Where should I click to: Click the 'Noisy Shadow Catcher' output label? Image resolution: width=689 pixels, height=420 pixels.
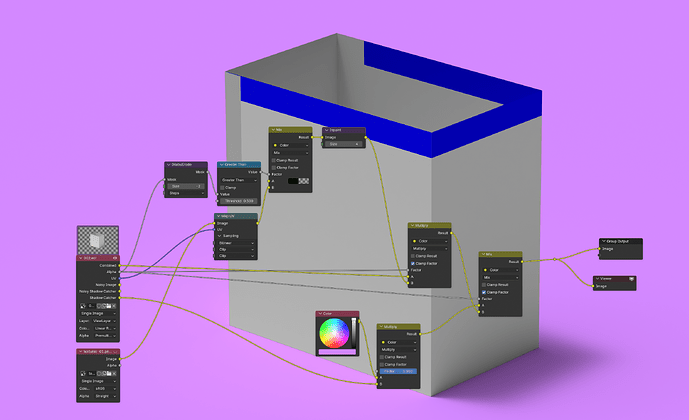coord(98,291)
